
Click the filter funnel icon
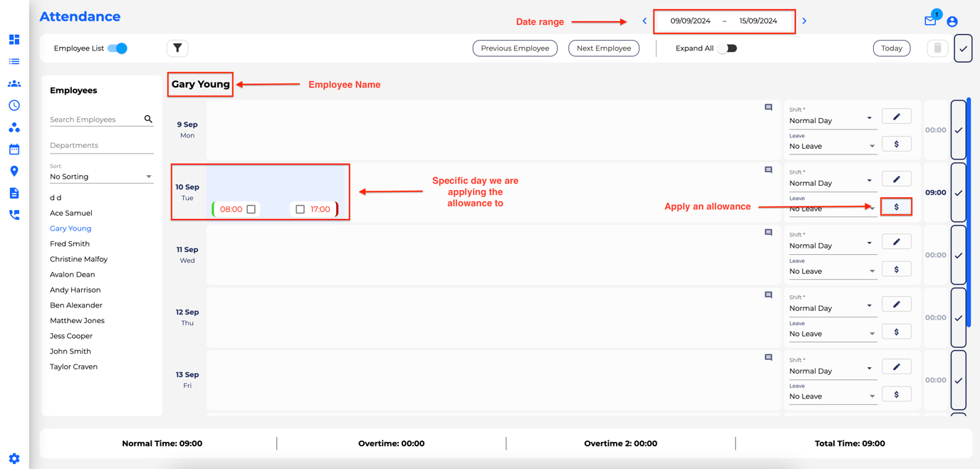coord(177,48)
